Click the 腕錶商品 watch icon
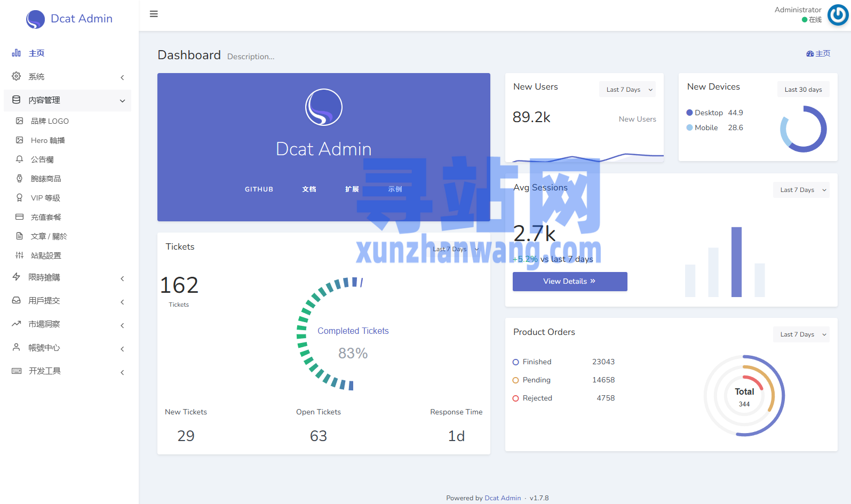Viewport: 851px width, 504px height. point(20,179)
